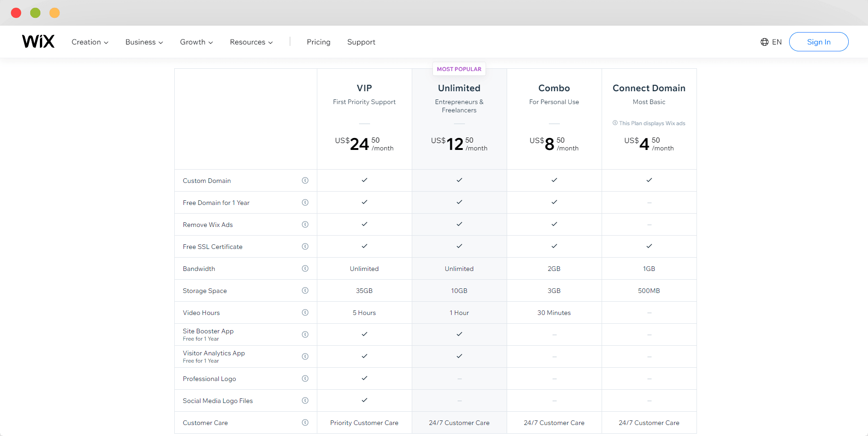
Task: Click VIP checkmark for Social Media Logo Files
Action: tap(365, 400)
